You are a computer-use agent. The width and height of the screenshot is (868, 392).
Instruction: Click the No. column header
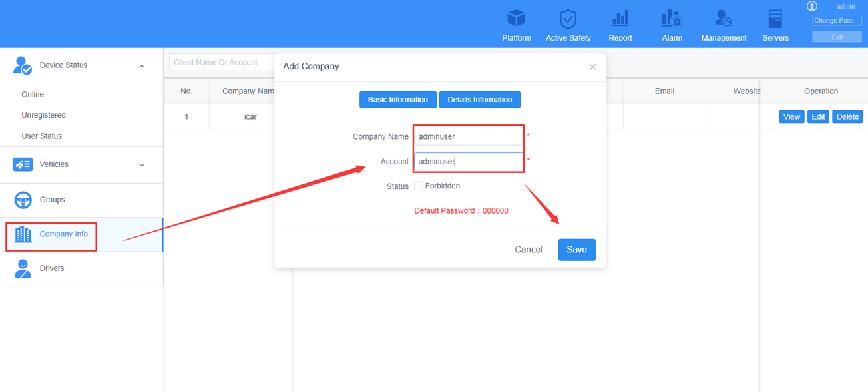[186, 91]
